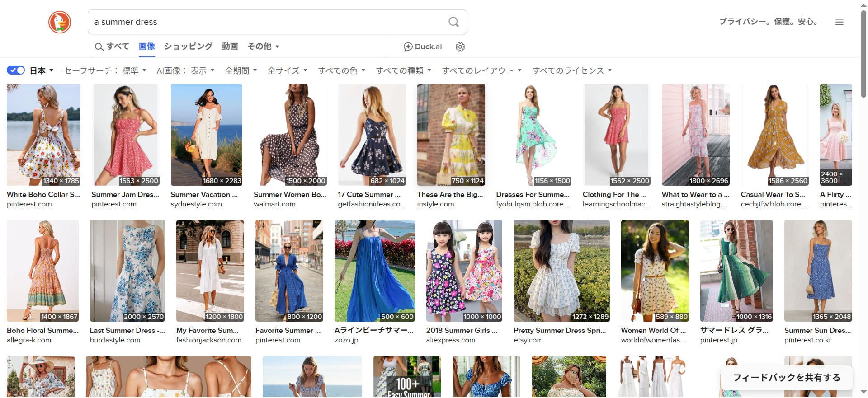868x398 pixels.
Task: Open the すべてのライセンス license filter
Action: 572,70
